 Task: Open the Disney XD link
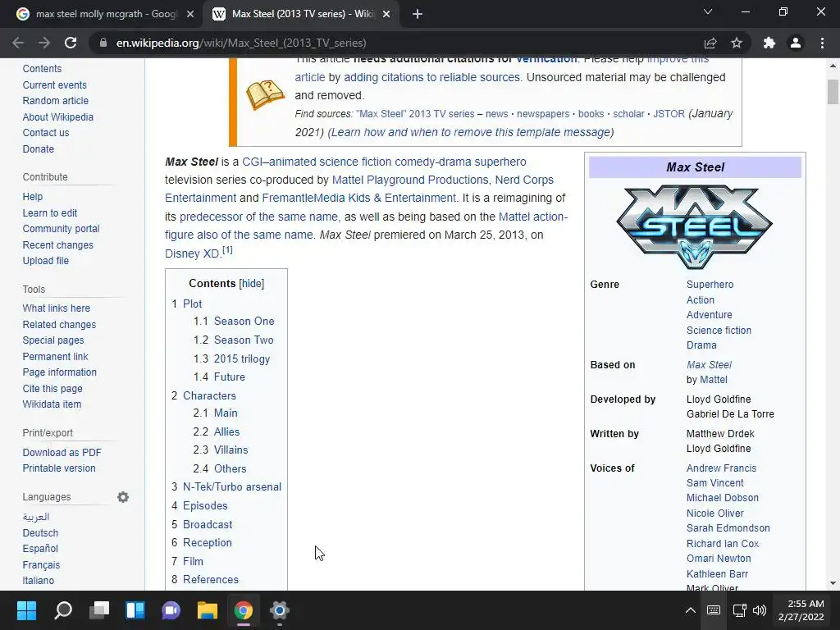pyautogui.click(x=192, y=254)
